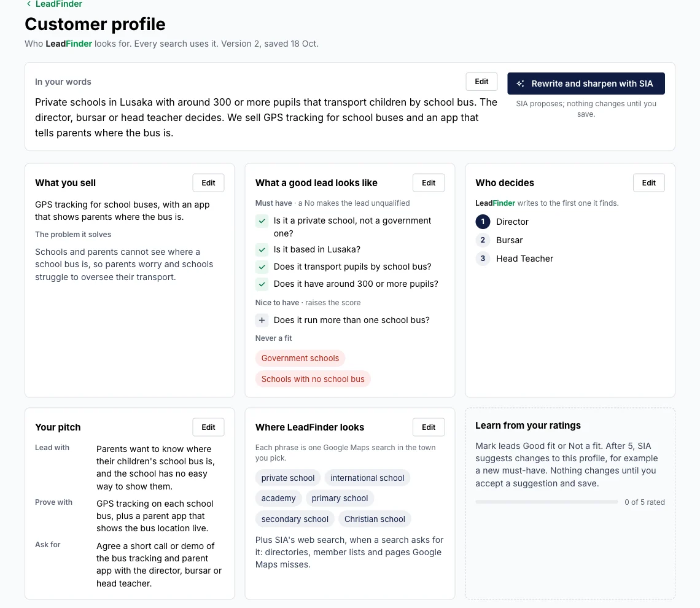The width and height of the screenshot is (700, 608).
Task: Click the private school search phrase chip
Action: coord(287,478)
